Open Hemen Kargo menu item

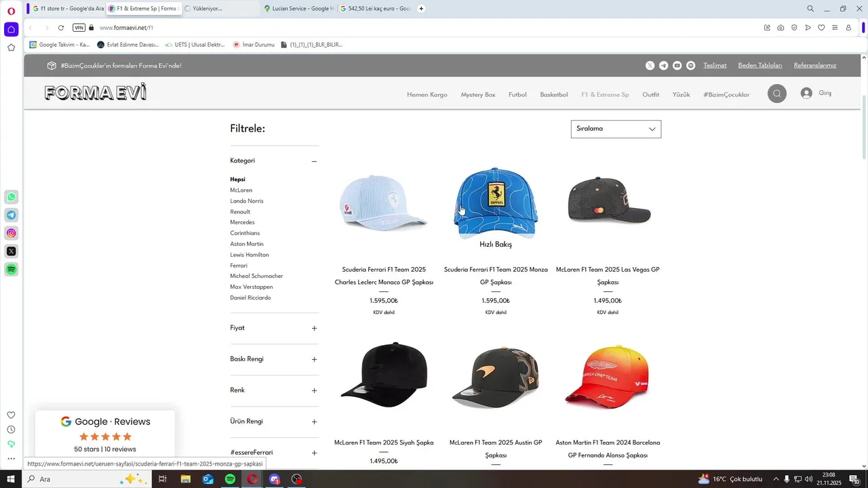pyautogui.click(x=427, y=95)
